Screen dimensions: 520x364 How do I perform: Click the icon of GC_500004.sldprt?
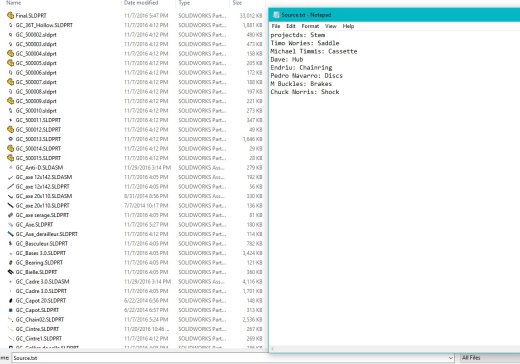click(x=10, y=53)
